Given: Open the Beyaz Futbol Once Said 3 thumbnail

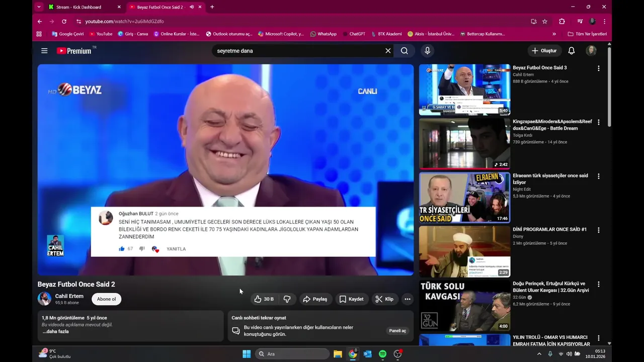Looking at the screenshot, I should (464, 89).
